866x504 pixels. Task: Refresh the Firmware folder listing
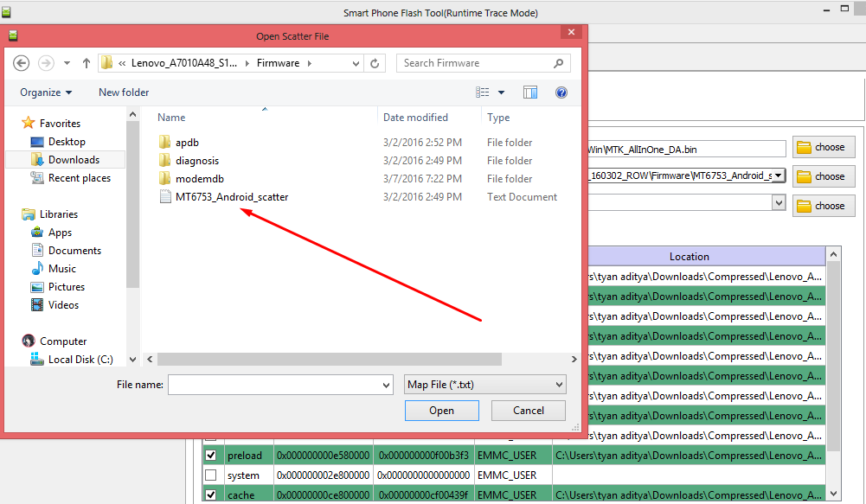click(375, 63)
